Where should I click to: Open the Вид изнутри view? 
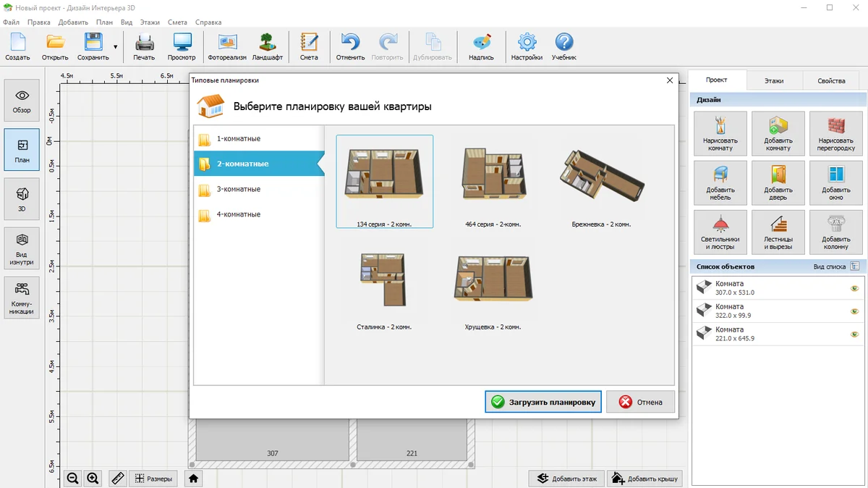pyautogui.click(x=22, y=248)
